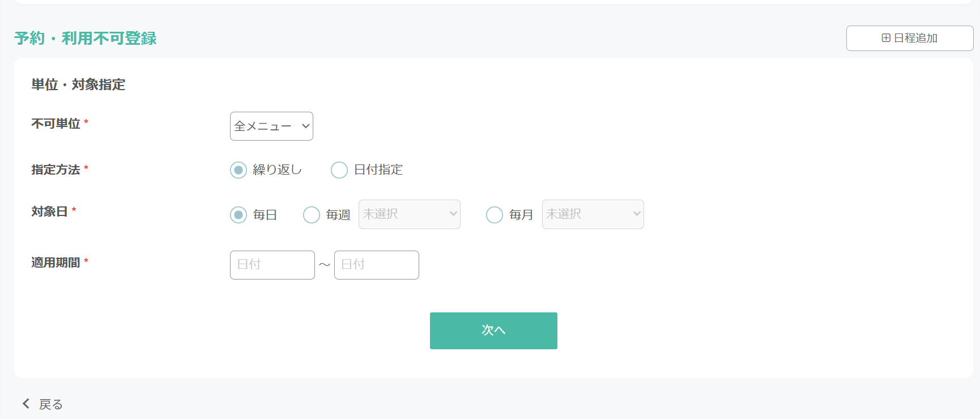Open the 全メニュー unit dropdown

(x=271, y=126)
